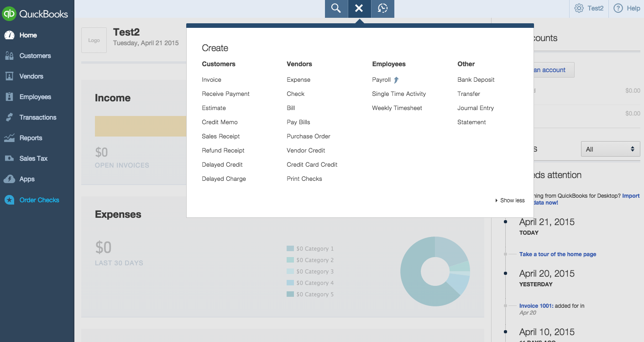Select Pay Bills
Viewport: 644px width, 342px height.
(298, 122)
